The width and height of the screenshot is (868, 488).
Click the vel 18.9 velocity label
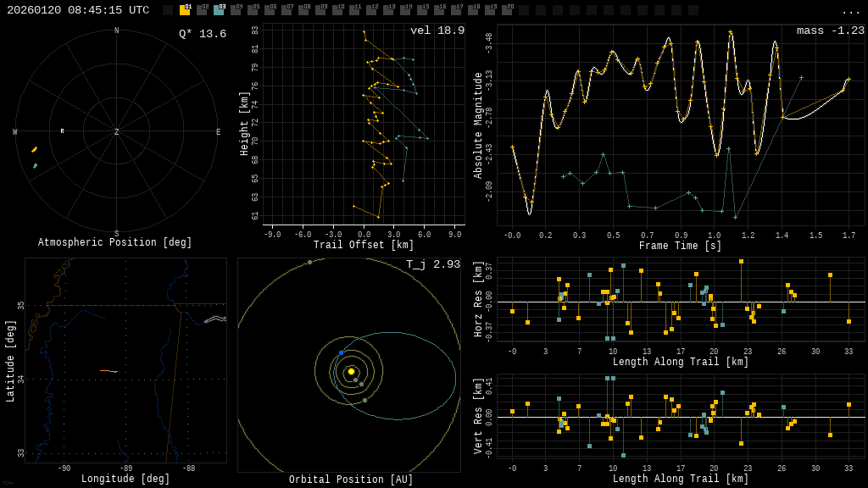click(437, 30)
